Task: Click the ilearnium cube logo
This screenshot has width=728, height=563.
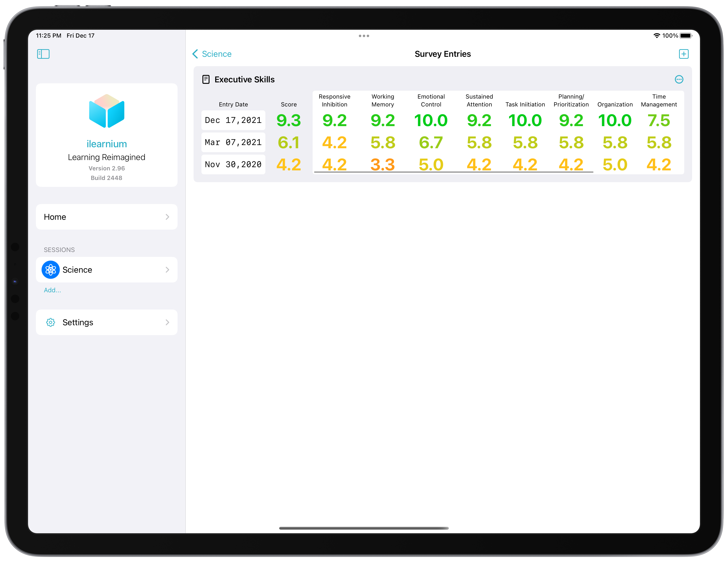Action: 107,111
